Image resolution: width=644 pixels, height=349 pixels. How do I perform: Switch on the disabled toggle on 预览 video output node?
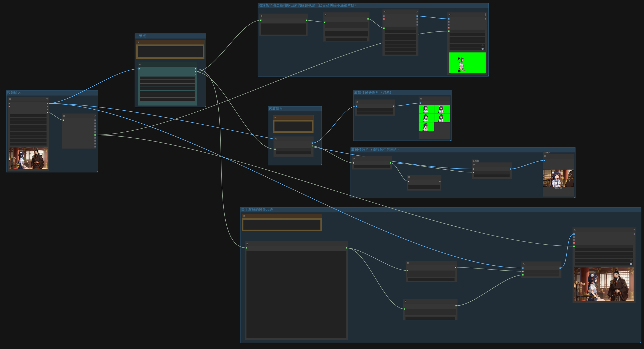[x=482, y=45]
